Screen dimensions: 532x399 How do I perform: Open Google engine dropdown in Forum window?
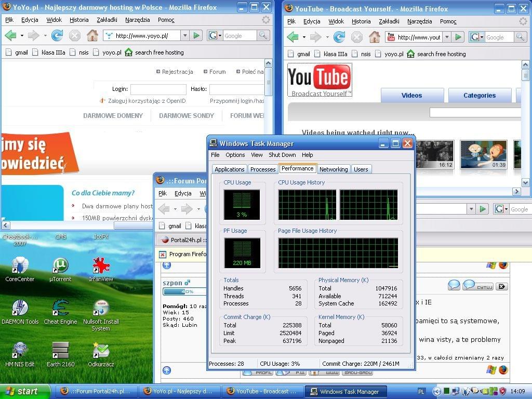[x=506, y=209]
